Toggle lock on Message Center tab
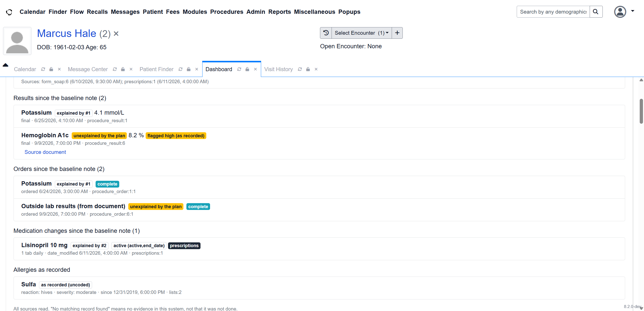The image size is (644, 311). [x=123, y=69]
